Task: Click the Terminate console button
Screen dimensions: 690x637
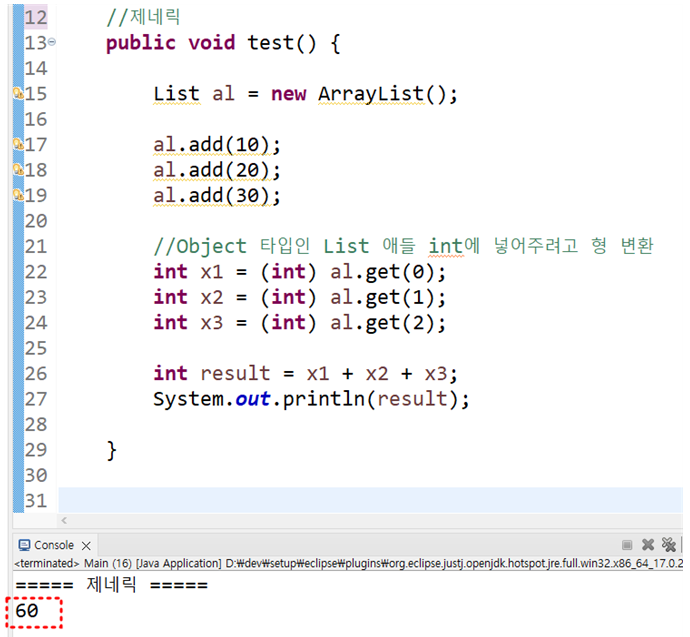Action: tap(627, 545)
